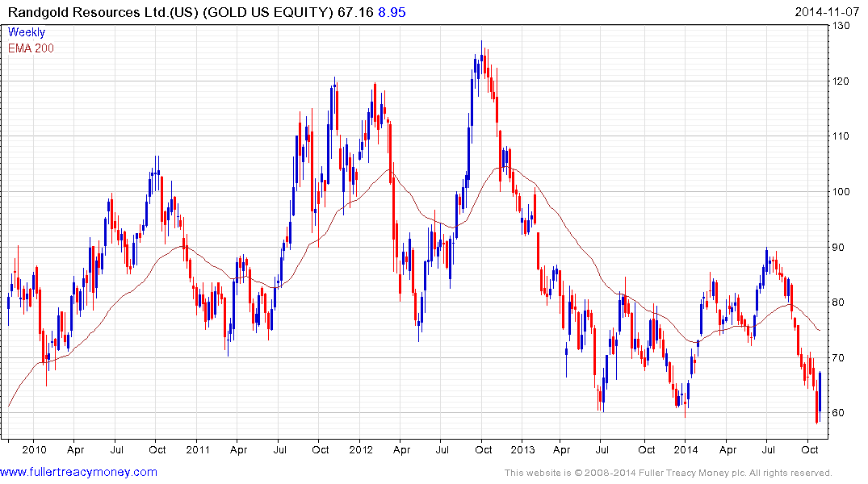
Task: Select the chart title Randgold Resources Ltd.(US)
Action: point(103,12)
